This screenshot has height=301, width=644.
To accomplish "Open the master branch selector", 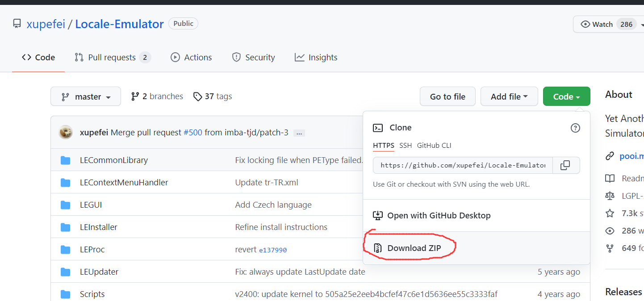I will pyautogui.click(x=85, y=96).
